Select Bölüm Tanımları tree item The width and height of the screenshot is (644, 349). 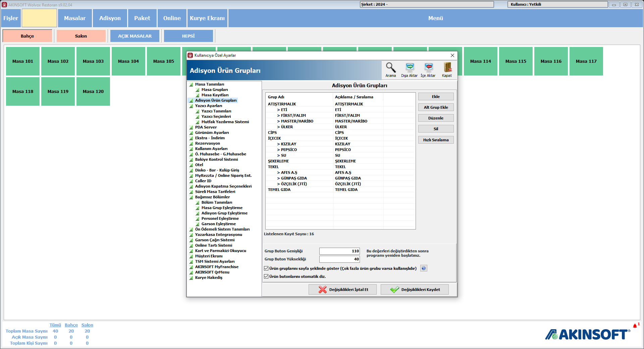tap(217, 202)
